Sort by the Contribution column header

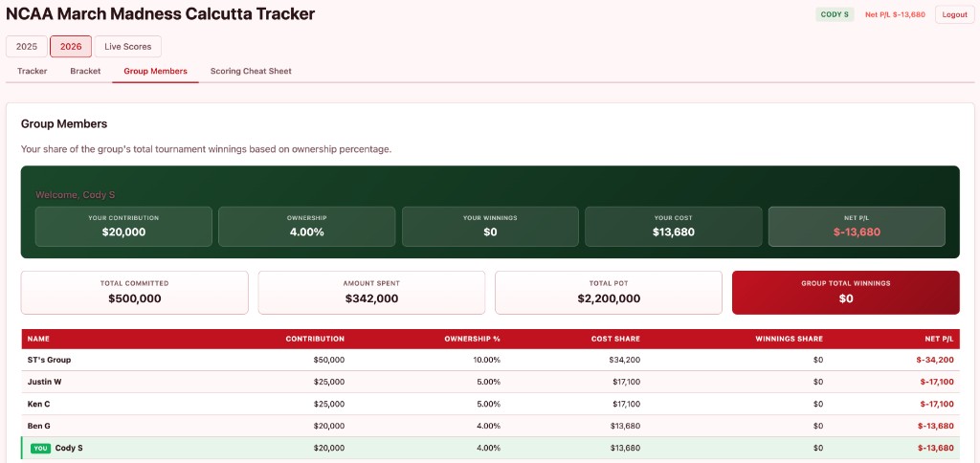(x=315, y=339)
